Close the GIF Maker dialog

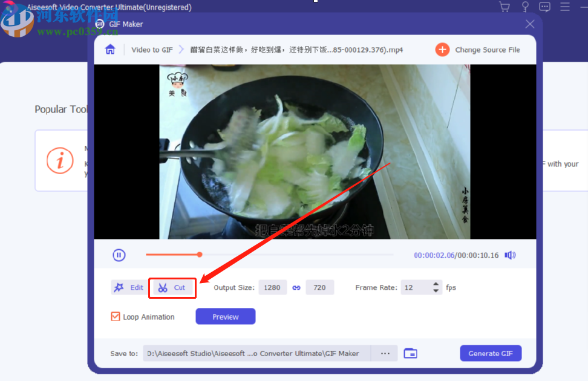click(x=530, y=24)
